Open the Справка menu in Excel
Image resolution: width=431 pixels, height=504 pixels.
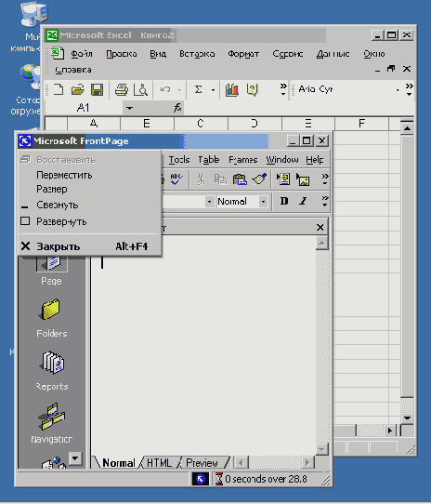[72, 70]
